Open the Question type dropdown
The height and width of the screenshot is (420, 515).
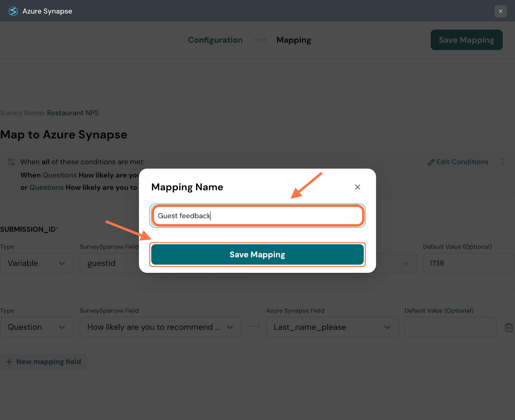tap(37, 327)
